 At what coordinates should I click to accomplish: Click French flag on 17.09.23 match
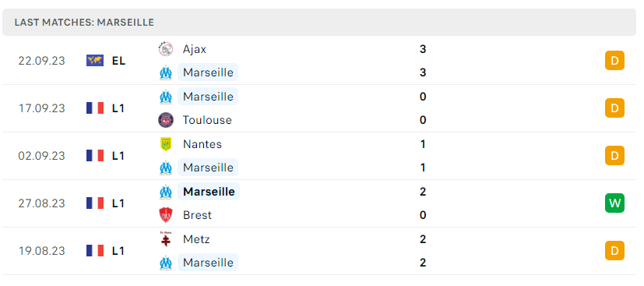[x=95, y=108]
